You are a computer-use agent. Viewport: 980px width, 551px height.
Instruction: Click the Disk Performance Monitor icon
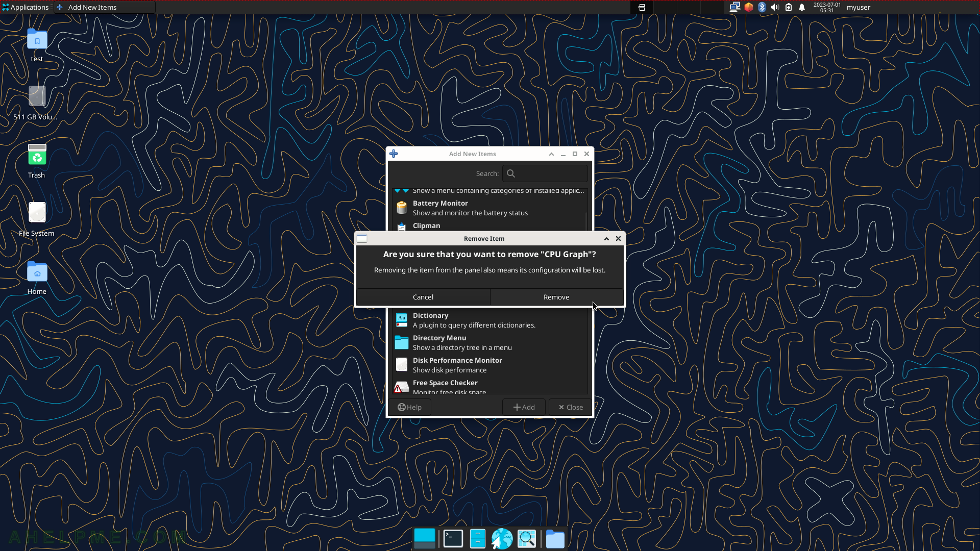402,365
